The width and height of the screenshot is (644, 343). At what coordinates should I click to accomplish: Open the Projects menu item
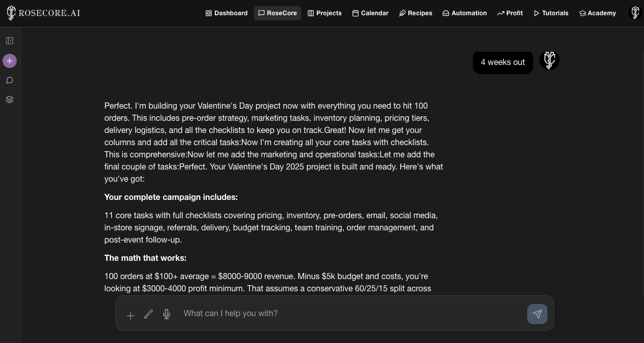(325, 13)
